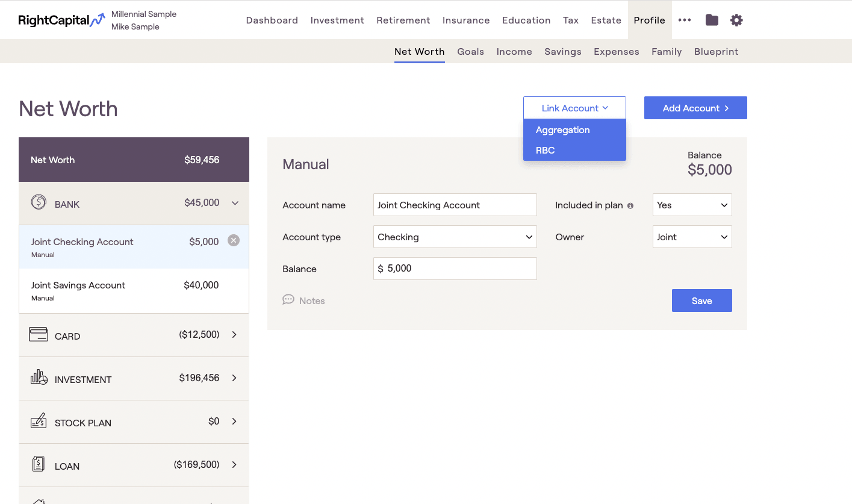852x504 pixels.
Task: Open the Tax tab
Action: 571,20
